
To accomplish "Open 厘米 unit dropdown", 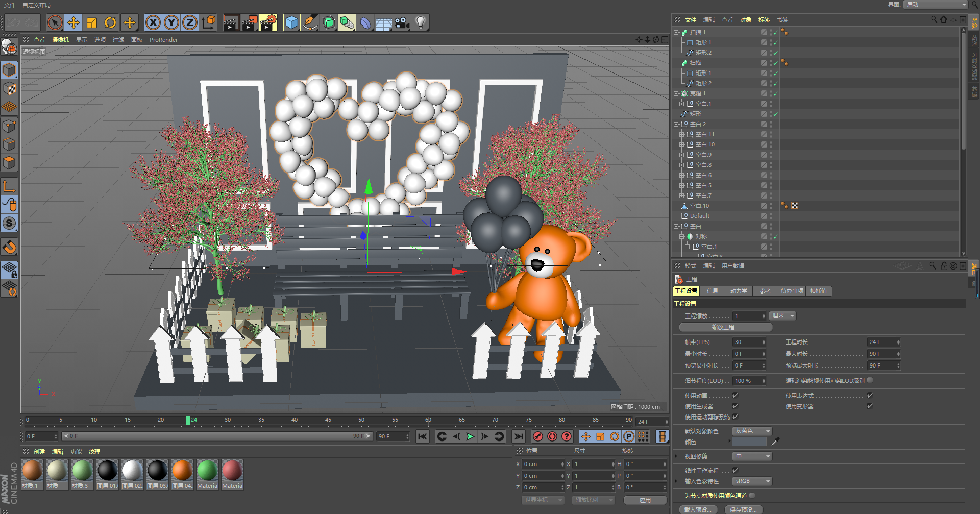I will (783, 316).
